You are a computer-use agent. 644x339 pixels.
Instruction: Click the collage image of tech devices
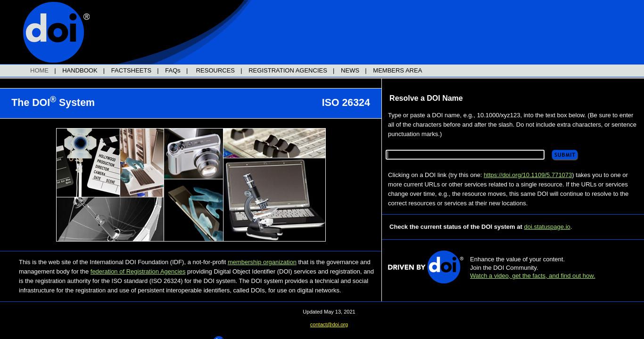pyautogui.click(x=191, y=185)
